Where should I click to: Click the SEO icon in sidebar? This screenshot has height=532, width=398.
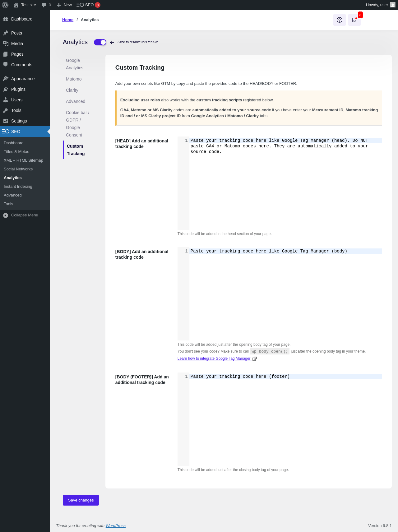pyautogui.click(x=6, y=132)
